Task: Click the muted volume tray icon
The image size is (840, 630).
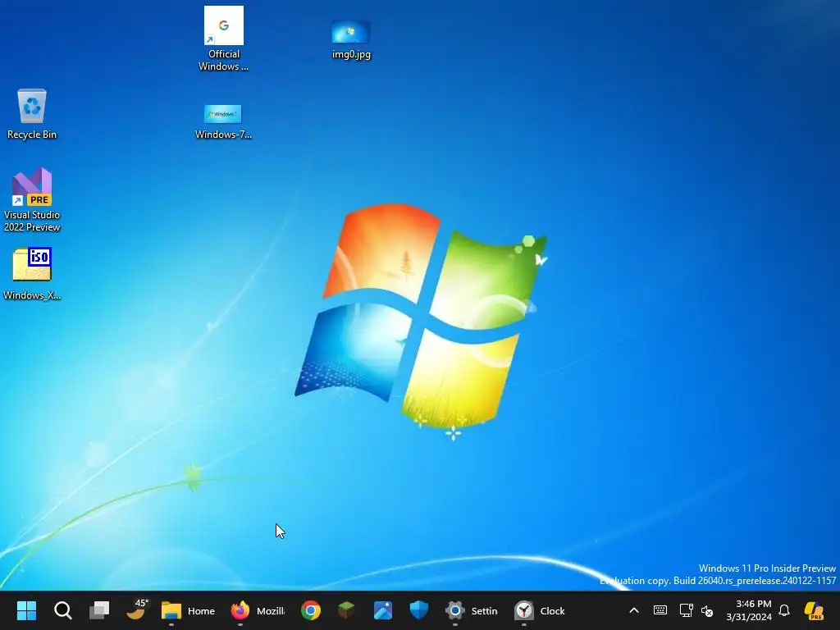Action: [707, 610]
